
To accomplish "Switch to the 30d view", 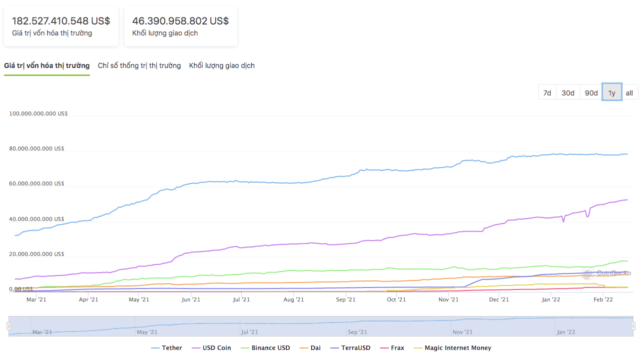I will [x=568, y=92].
